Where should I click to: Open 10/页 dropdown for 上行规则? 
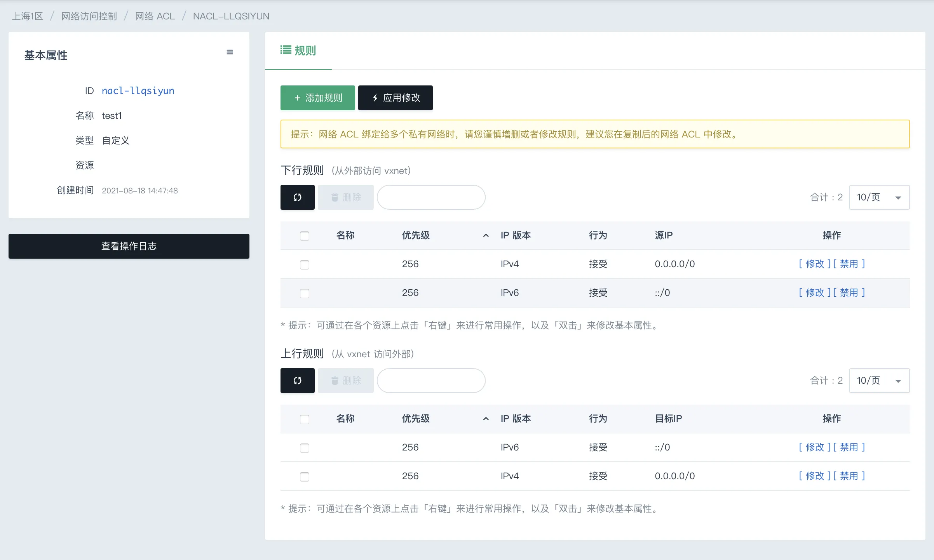pyautogui.click(x=879, y=381)
